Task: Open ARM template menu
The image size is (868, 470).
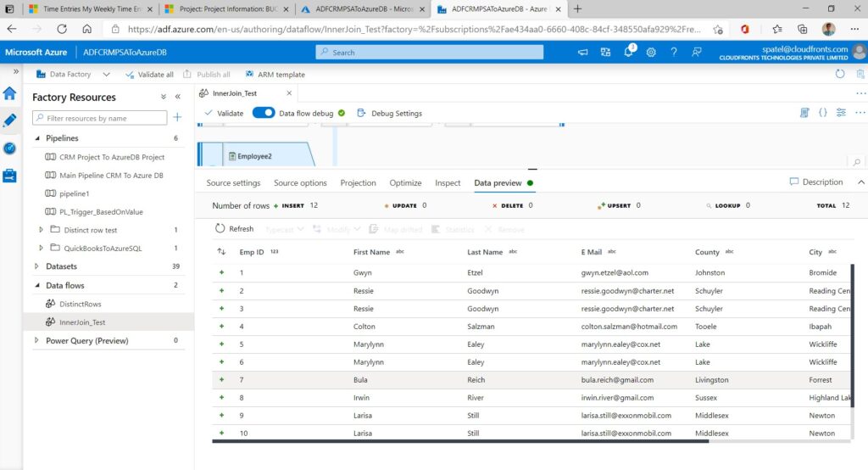Action: (x=275, y=75)
